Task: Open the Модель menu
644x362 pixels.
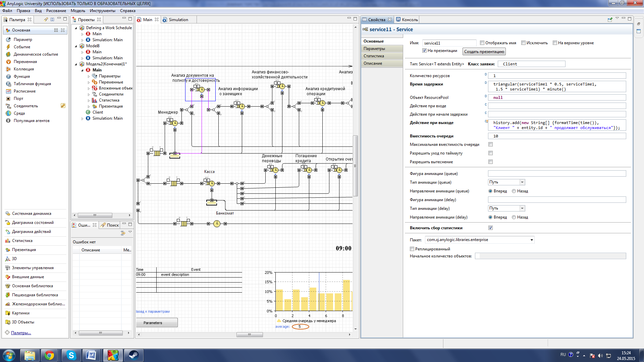Action: tap(78, 11)
